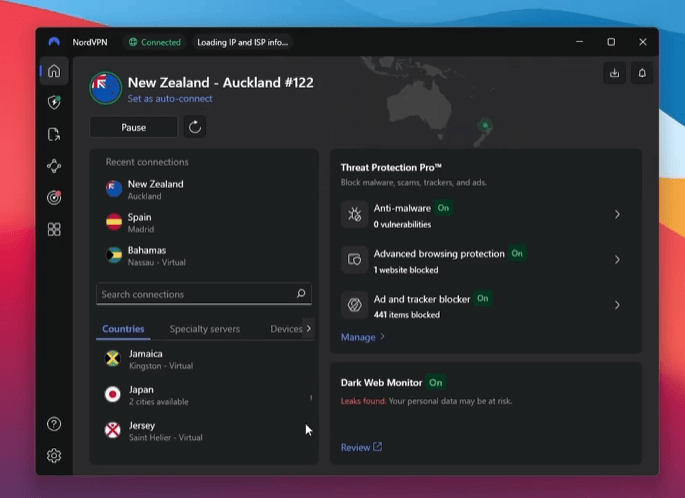Click the download icon at top right
The image size is (685, 498).
click(x=614, y=73)
